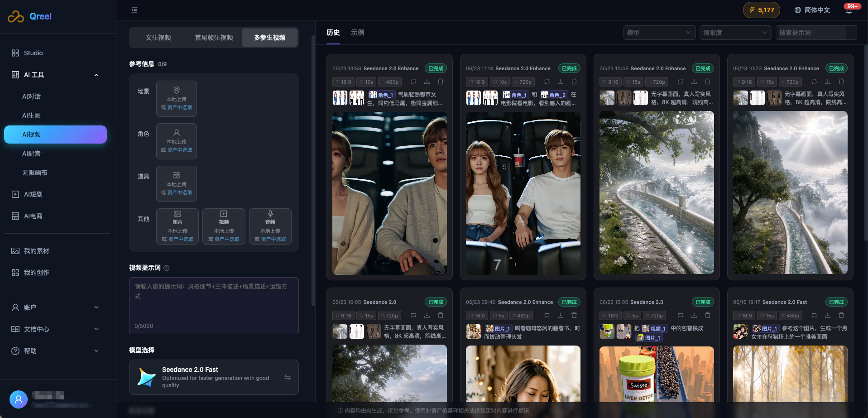Image resolution: width=868 pixels, height=418 pixels.
Task: Open the 清晰度 dropdown
Action: click(x=735, y=33)
